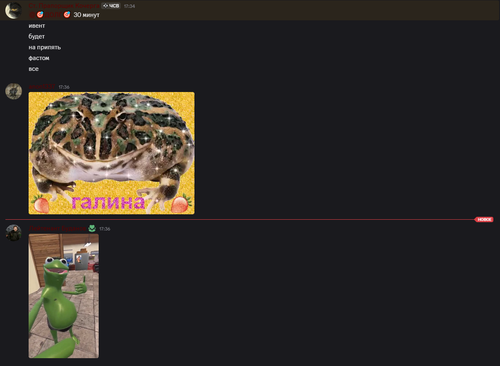500x366 pixels.
Task: Click the emoji before the ДОЛГ mention
Action: 40,15
